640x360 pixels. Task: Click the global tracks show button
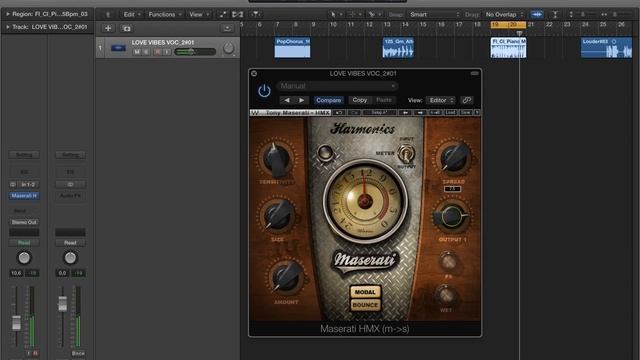tap(227, 28)
